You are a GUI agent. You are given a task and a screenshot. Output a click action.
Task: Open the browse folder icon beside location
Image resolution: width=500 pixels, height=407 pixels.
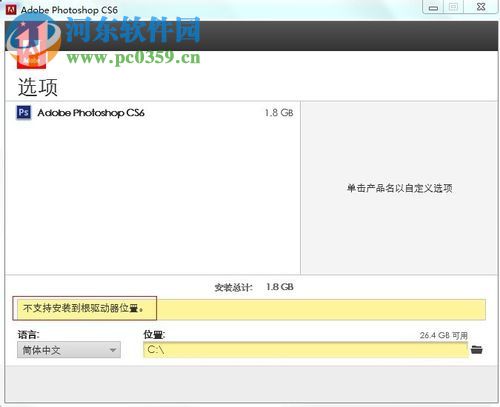coord(477,350)
